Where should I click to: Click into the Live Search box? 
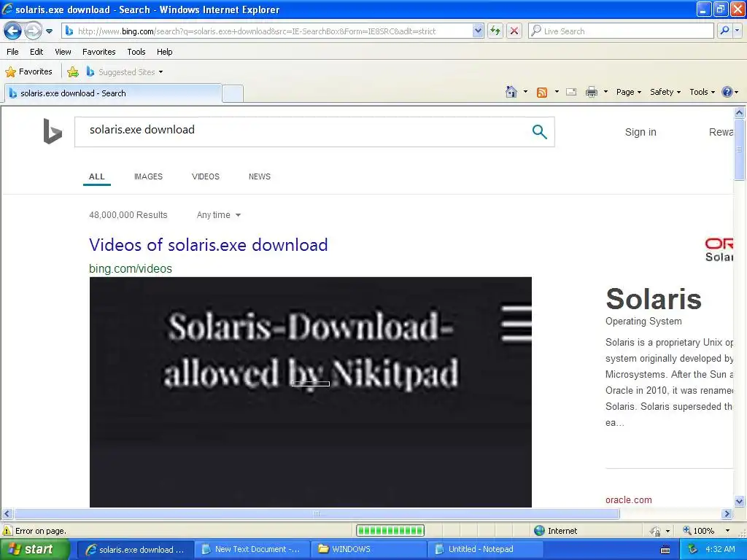[621, 31]
